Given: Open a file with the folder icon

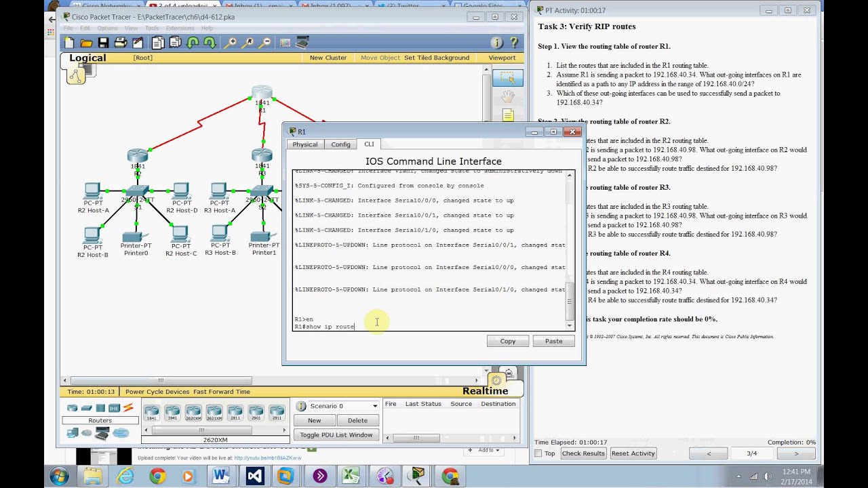Looking at the screenshot, I should (x=86, y=43).
